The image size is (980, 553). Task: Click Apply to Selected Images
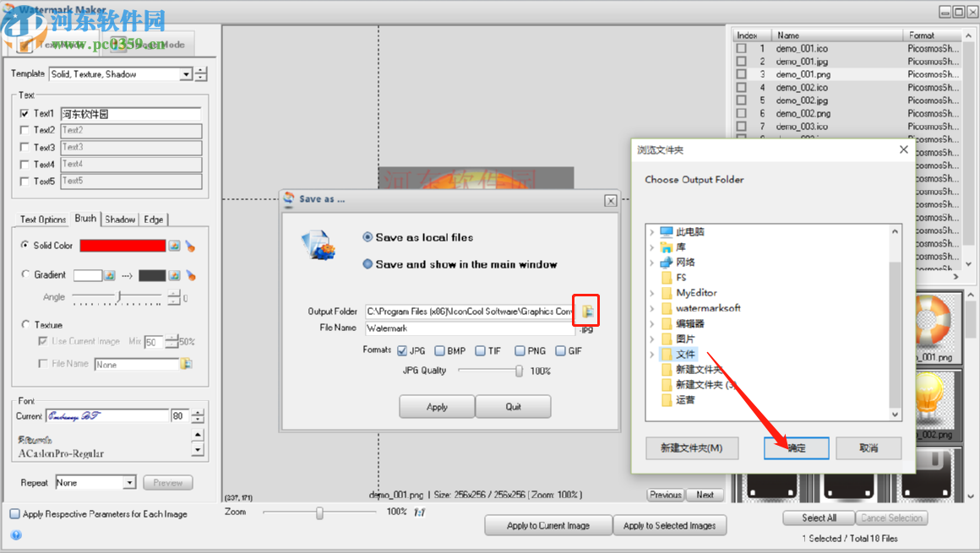pyautogui.click(x=669, y=525)
